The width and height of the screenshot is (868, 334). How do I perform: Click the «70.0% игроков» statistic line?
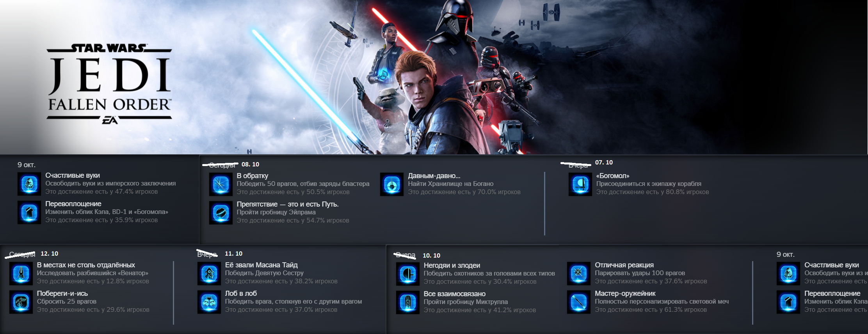pyautogui.click(x=464, y=192)
